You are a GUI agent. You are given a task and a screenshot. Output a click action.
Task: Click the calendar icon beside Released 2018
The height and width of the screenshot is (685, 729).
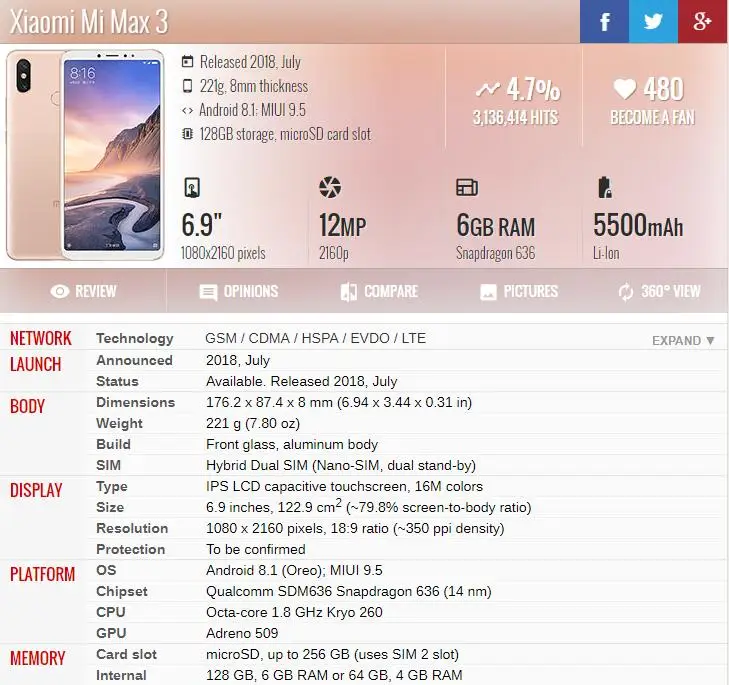tap(187, 61)
